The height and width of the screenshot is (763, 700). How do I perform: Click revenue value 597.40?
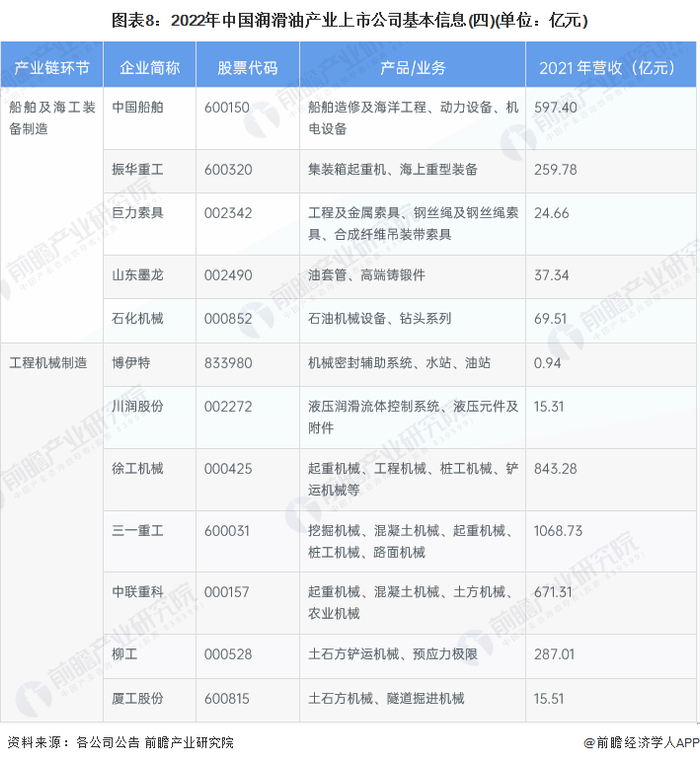[x=556, y=107]
